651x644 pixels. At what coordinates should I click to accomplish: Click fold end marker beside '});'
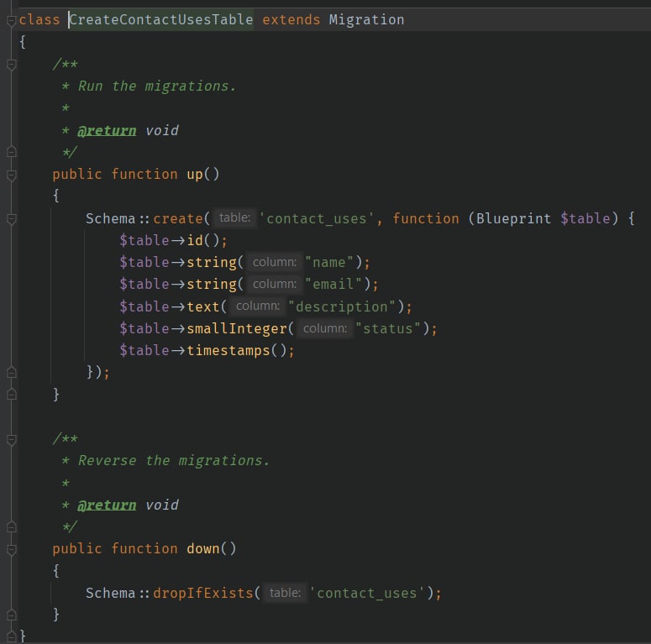point(12,373)
